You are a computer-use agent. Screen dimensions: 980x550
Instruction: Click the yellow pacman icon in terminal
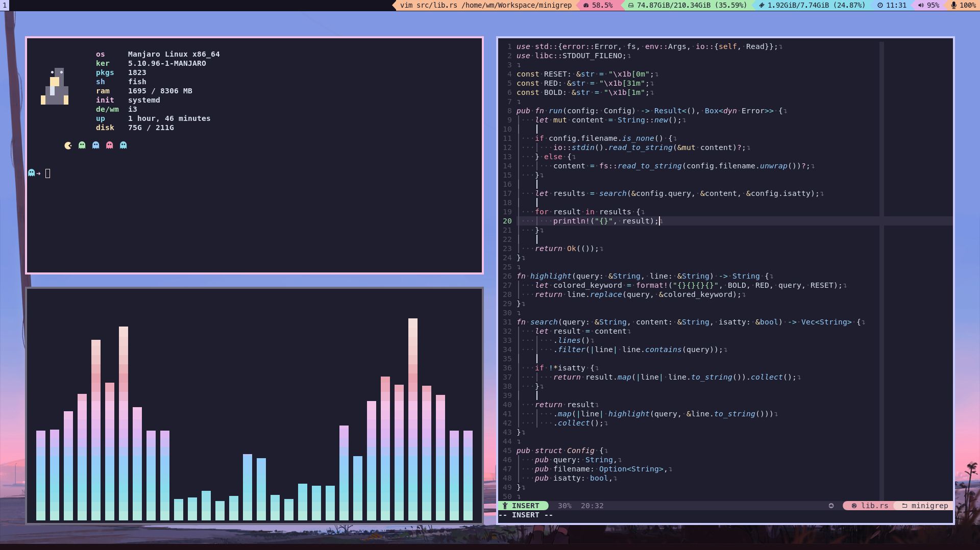point(68,145)
